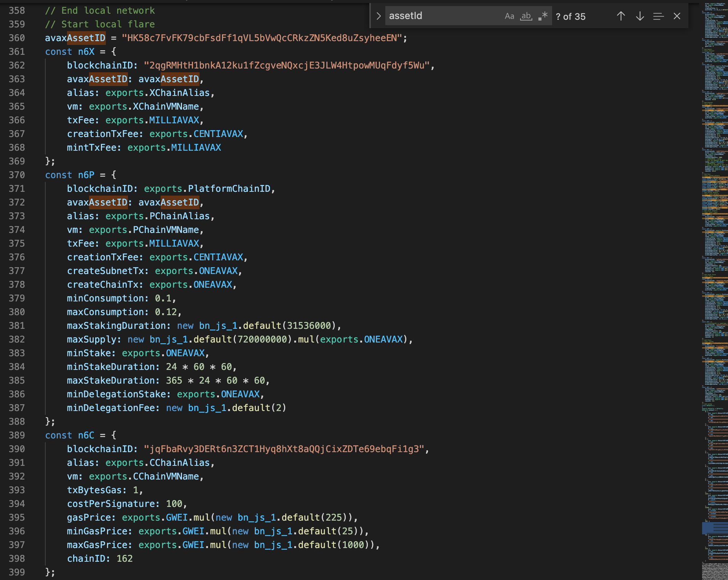Click 'PChainAlias' on line 373
Viewport: 728px width, 580px height.
pyautogui.click(x=180, y=216)
